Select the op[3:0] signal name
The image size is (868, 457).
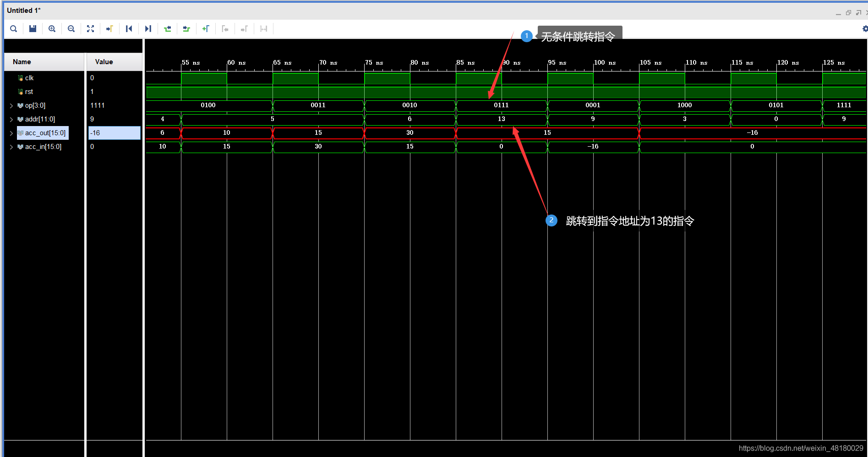[x=35, y=105]
